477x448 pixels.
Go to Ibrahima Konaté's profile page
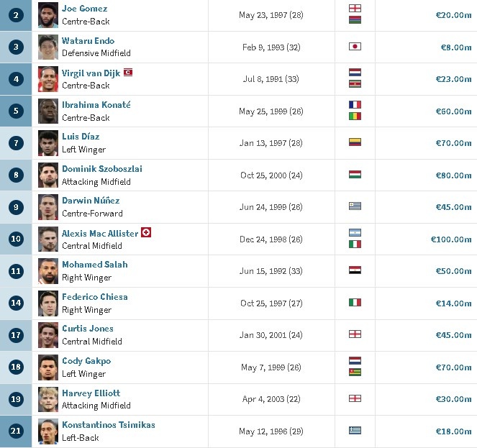pos(96,105)
